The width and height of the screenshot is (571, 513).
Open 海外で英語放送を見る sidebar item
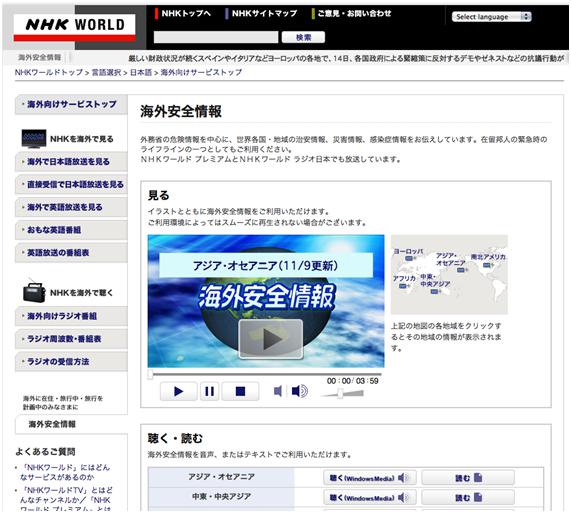(x=71, y=207)
